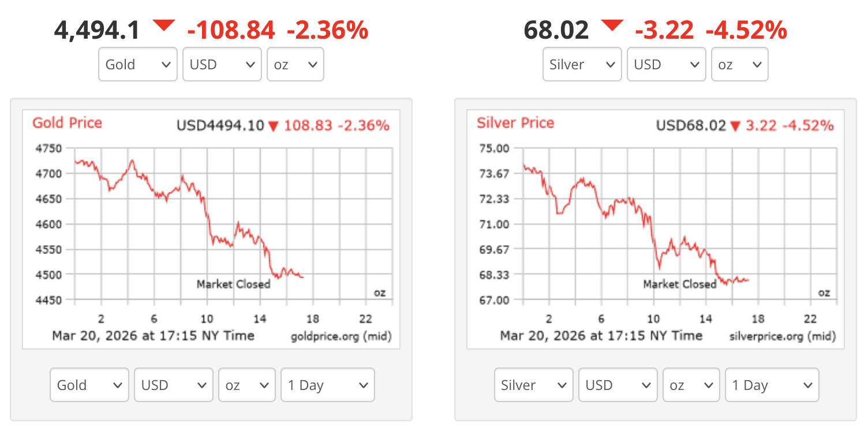Open the Silver metal dropdown above the silver chart
The width and height of the screenshot is (868, 431).
pyautogui.click(x=582, y=64)
